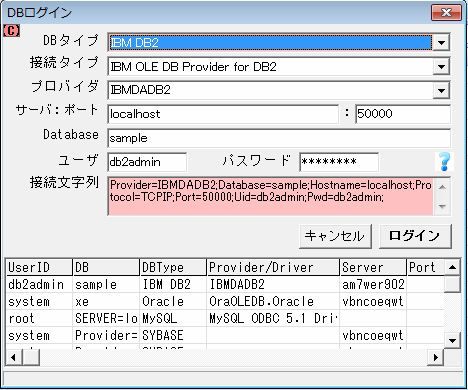
Task: Click the MySQL DBType cell
Action: [173, 319]
